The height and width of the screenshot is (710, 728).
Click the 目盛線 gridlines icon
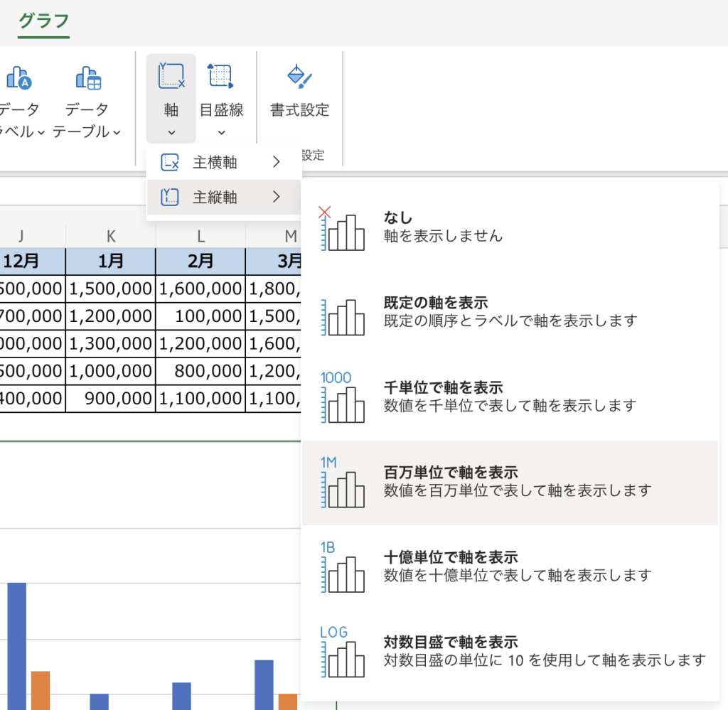pyautogui.click(x=220, y=76)
